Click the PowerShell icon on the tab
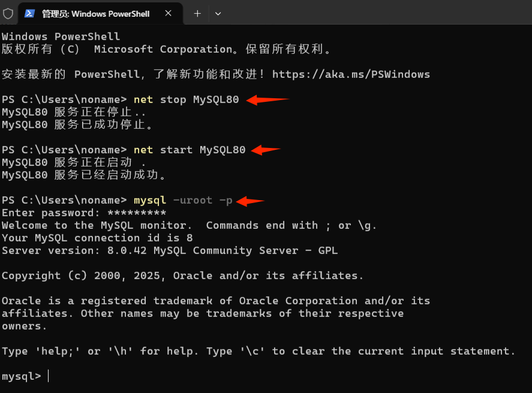This screenshot has height=393, width=532. 30,14
